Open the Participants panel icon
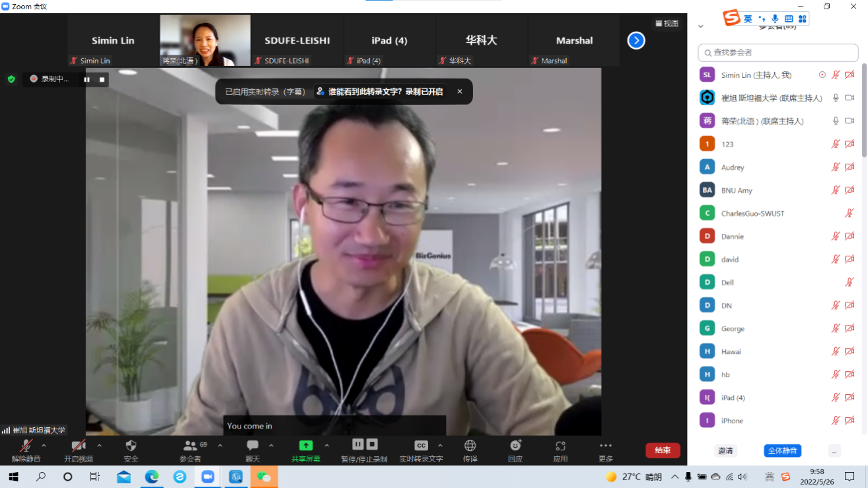868x488 pixels. click(x=190, y=446)
